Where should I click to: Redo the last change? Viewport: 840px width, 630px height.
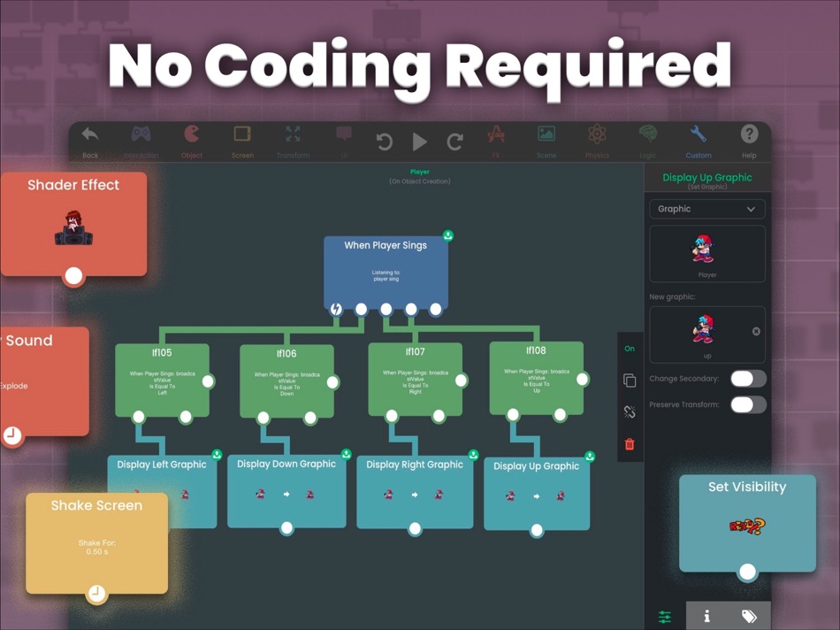[x=454, y=142]
